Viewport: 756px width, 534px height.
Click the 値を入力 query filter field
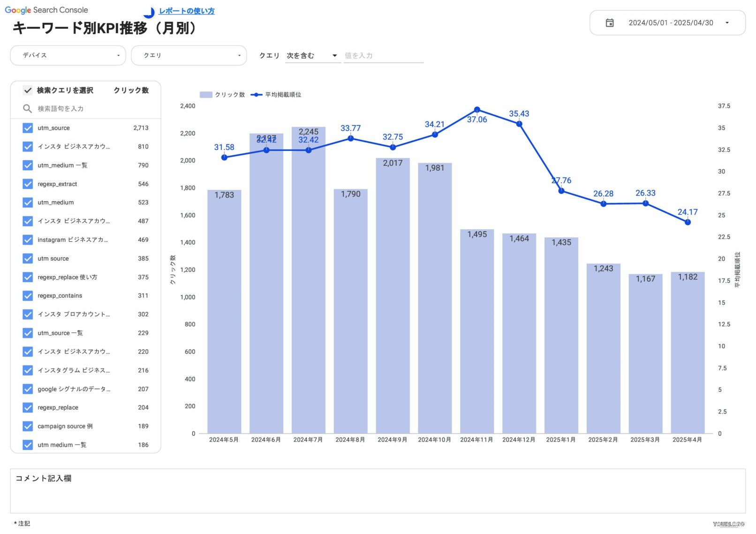click(x=383, y=56)
